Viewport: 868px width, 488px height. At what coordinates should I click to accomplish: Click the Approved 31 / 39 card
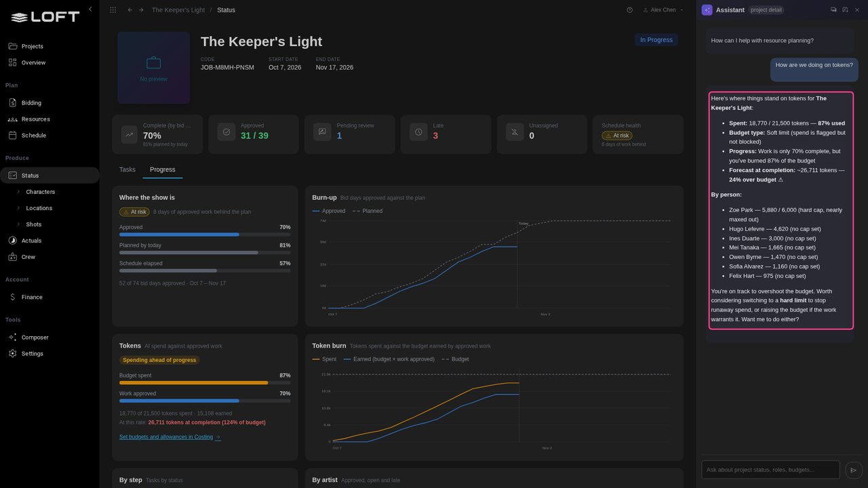pos(253,134)
